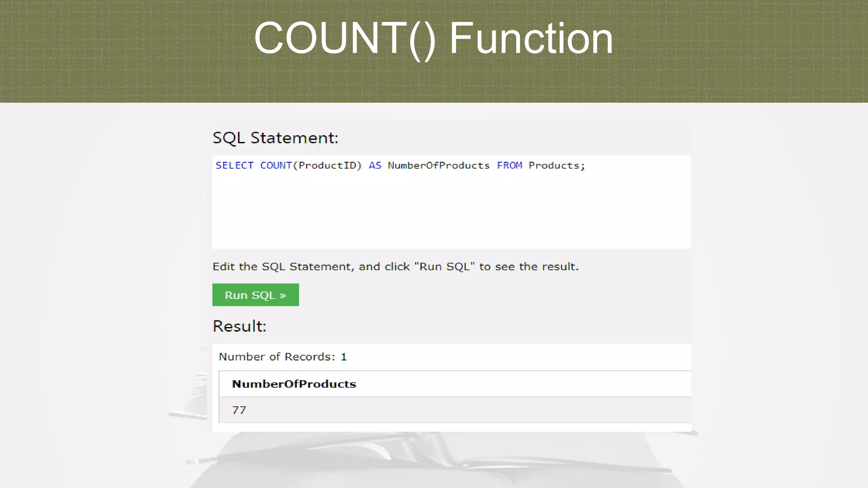Click the AS keyword in the query
Viewport: 868px width, 488px height.
click(375, 165)
